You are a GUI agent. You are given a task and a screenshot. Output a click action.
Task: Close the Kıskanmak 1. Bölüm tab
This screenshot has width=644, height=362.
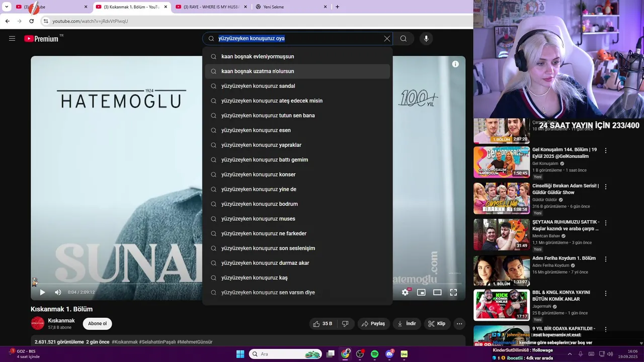tap(166, 7)
